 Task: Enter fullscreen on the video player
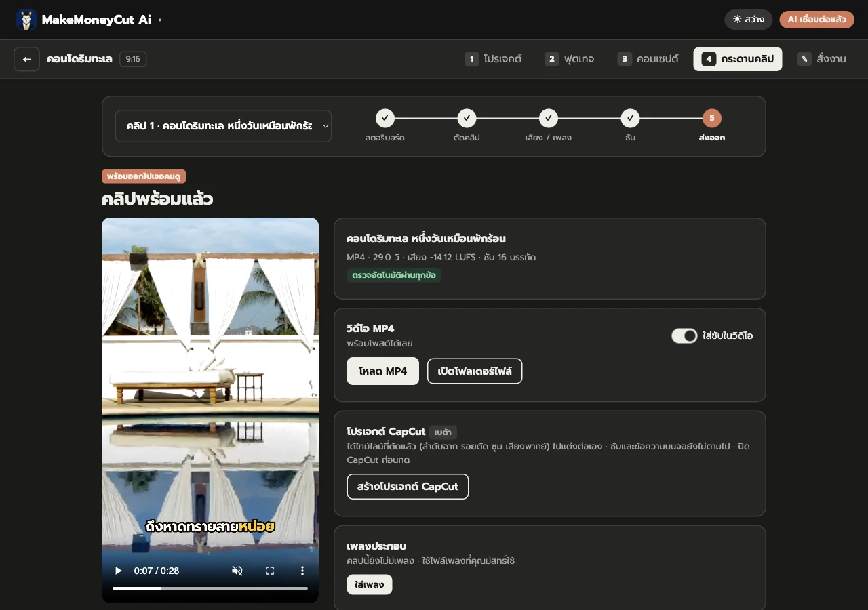[x=270, y=571]
